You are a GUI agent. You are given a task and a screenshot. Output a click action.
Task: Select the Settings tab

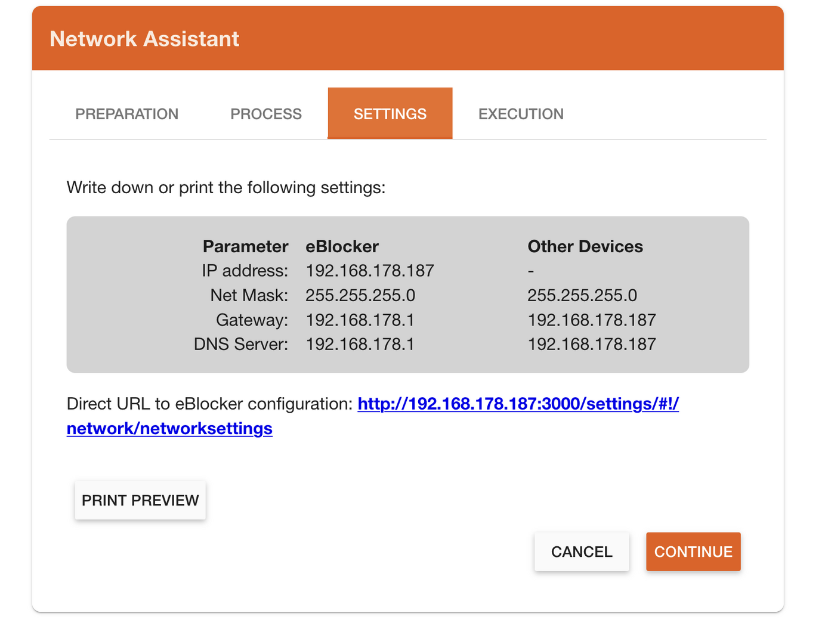pos(390,114)
